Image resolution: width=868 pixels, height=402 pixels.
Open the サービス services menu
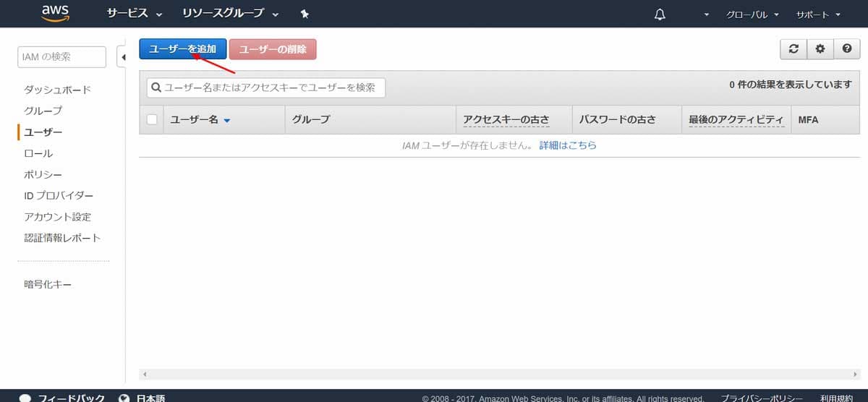click(x=135, y=14)
